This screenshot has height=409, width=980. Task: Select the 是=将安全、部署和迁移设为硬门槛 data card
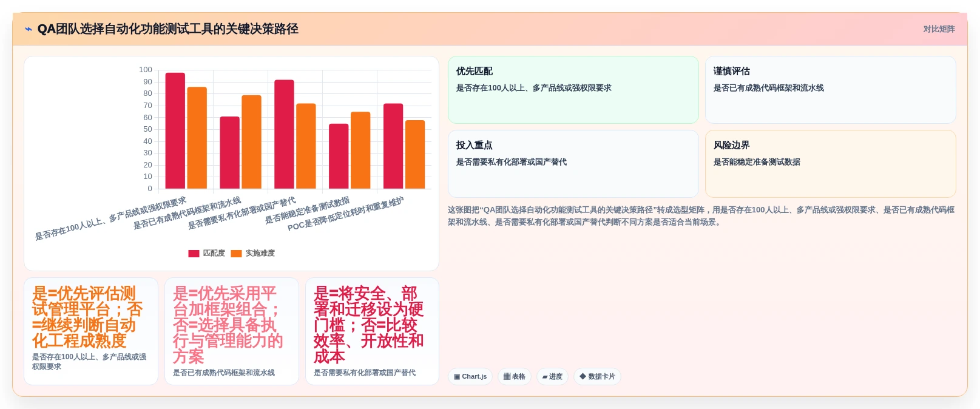(372, 331)
